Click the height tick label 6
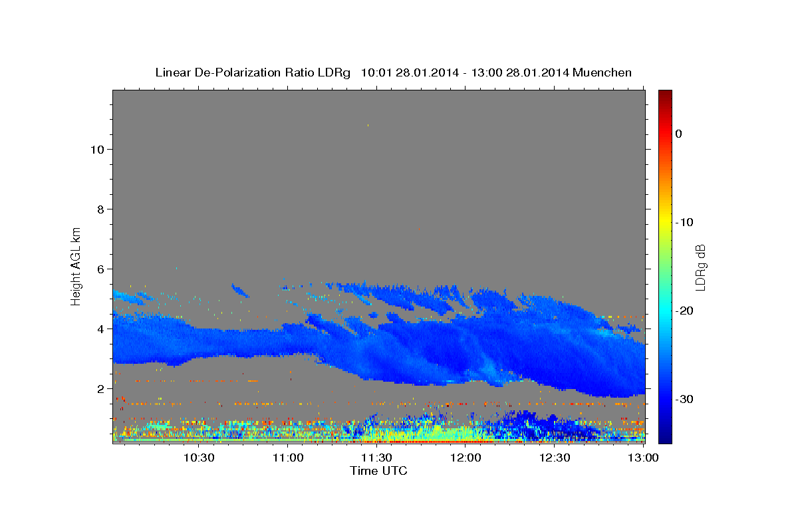Image resolution: width=798 pixels, height=532 pixels. click(x=100, y=269)
